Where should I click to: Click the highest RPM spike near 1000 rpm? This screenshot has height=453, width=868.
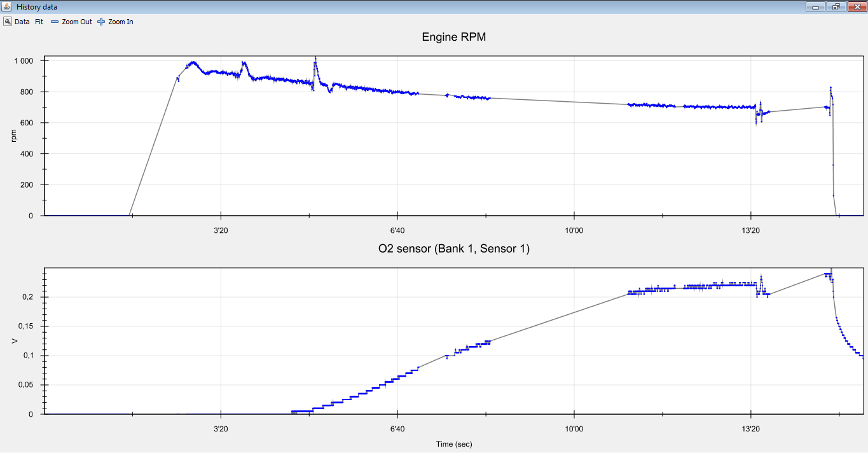pos(315,59)
